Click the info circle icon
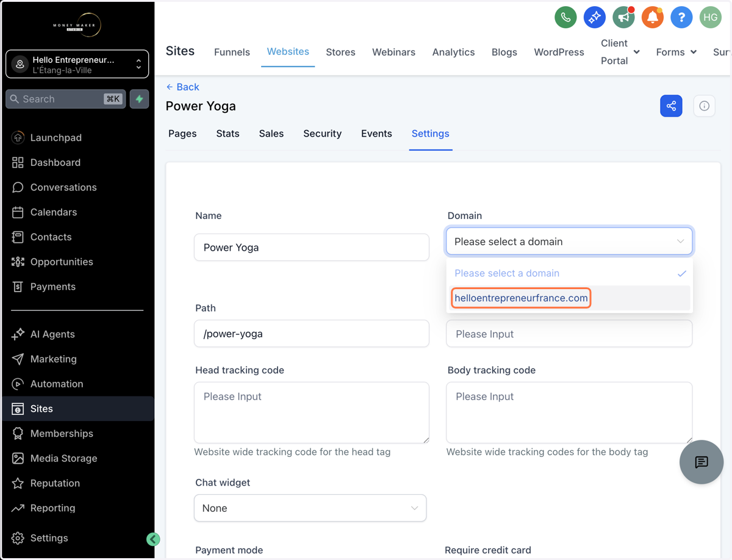732x560 pixels. (704, 106)
